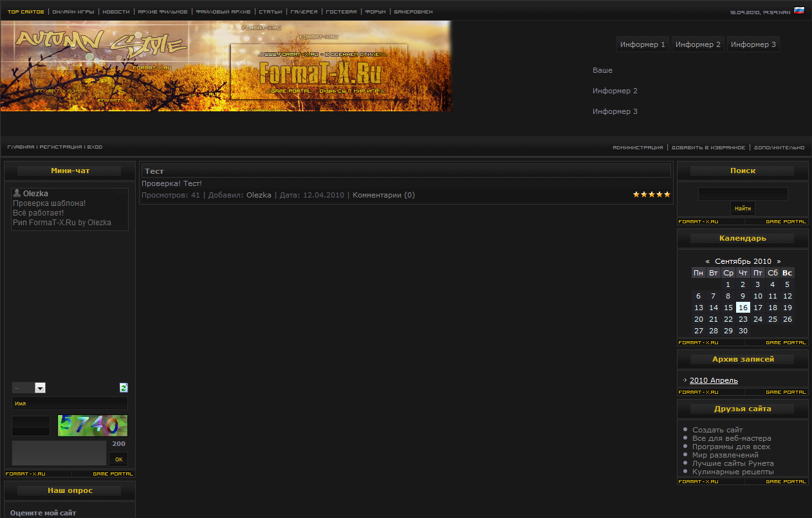Viewport: 812px width, 518px height.
Task: Go to next month in calendar
Action: (779, 261)
